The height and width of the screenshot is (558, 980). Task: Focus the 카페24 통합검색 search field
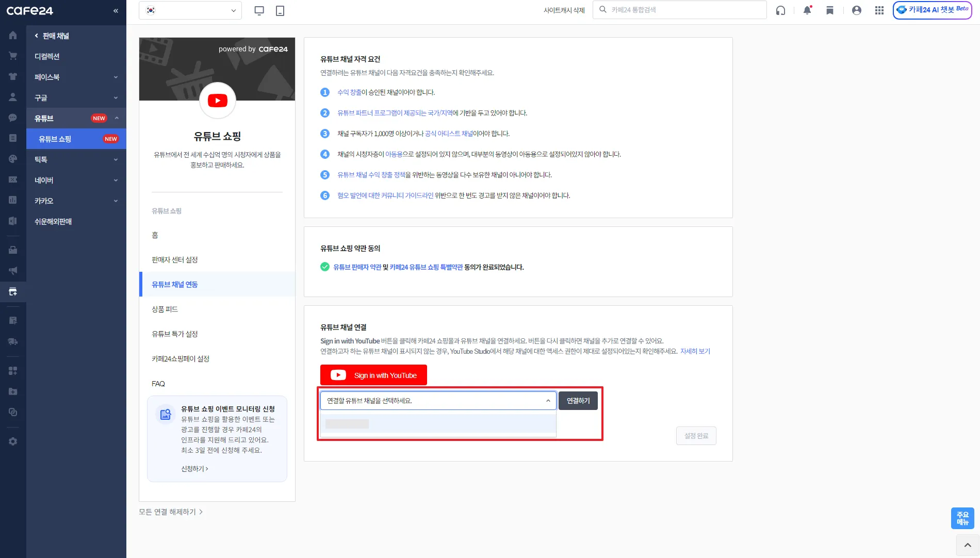pos(680,10)
